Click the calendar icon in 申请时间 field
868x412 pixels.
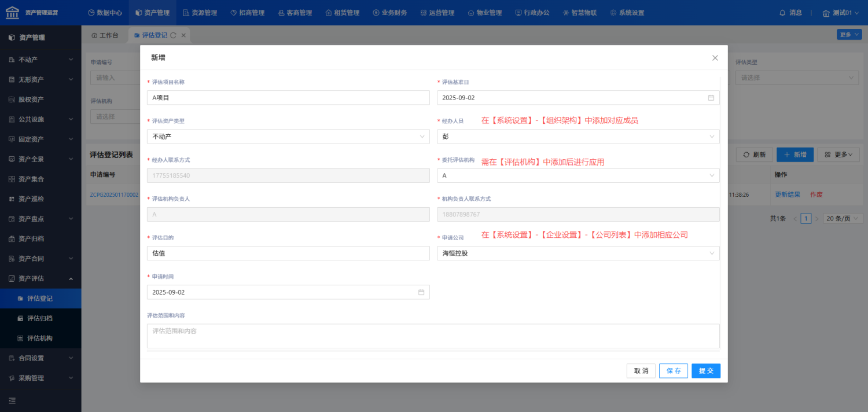pos(421,292)
